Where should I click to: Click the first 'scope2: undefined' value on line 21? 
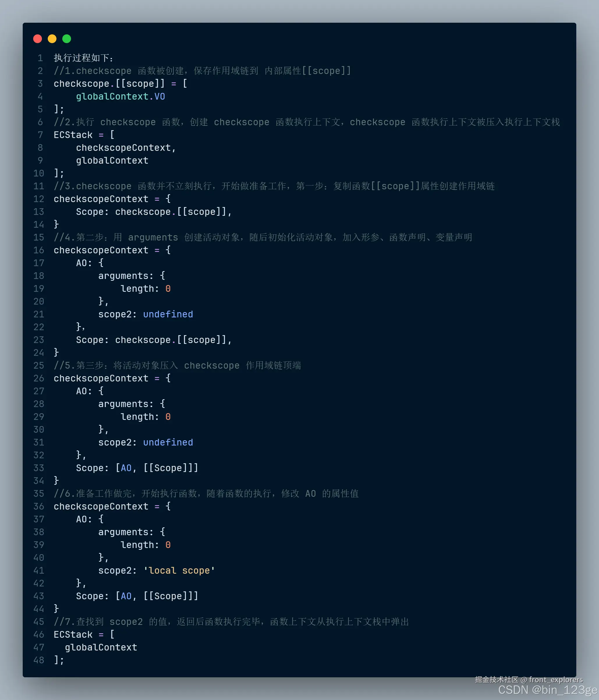coord(168,314)
